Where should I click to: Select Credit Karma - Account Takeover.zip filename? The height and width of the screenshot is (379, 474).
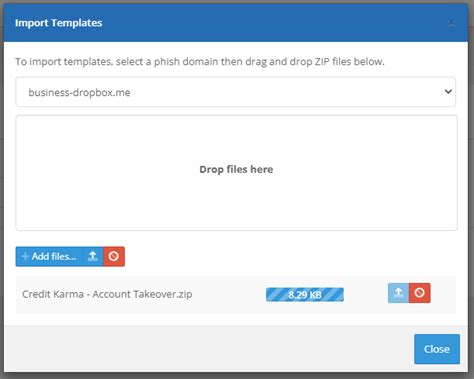coord(107,294)
